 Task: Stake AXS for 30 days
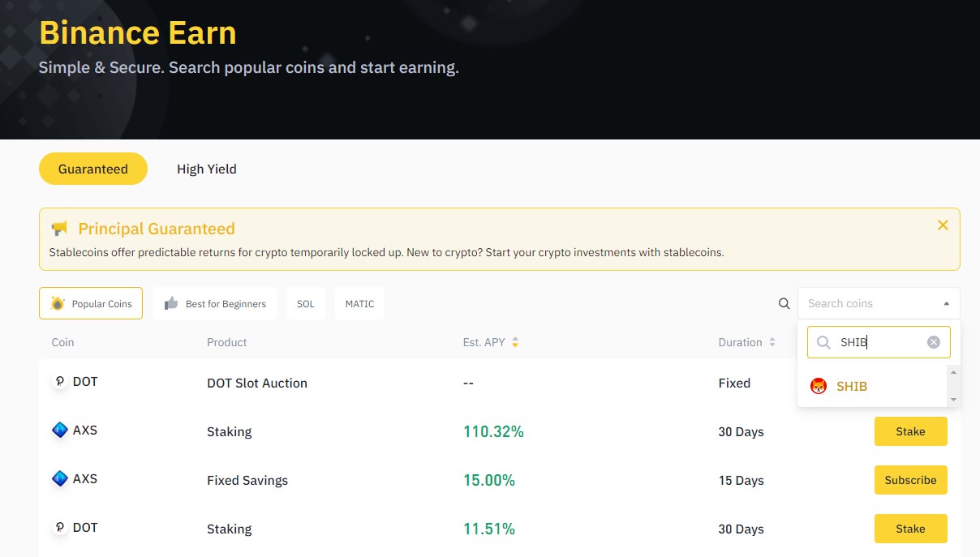pyautogui.click(x=910, y=431)
